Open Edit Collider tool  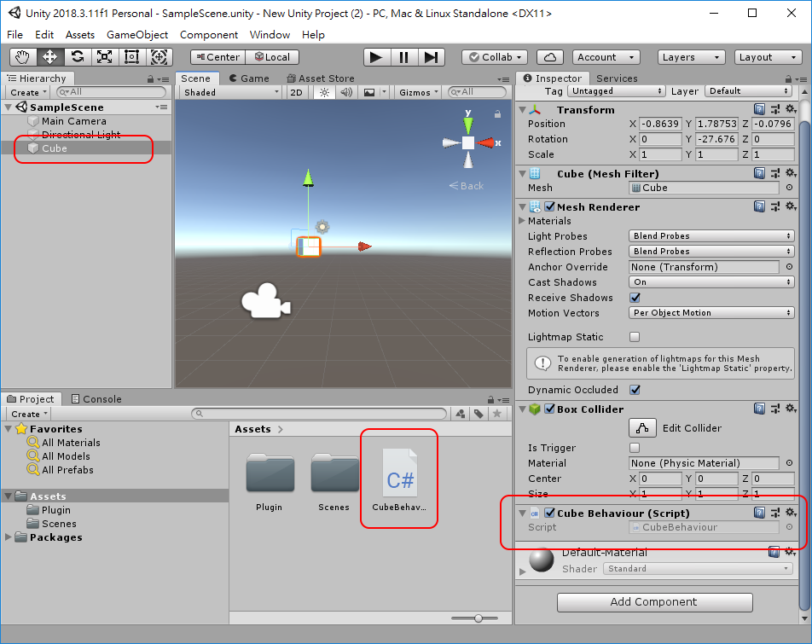(642, 428)
